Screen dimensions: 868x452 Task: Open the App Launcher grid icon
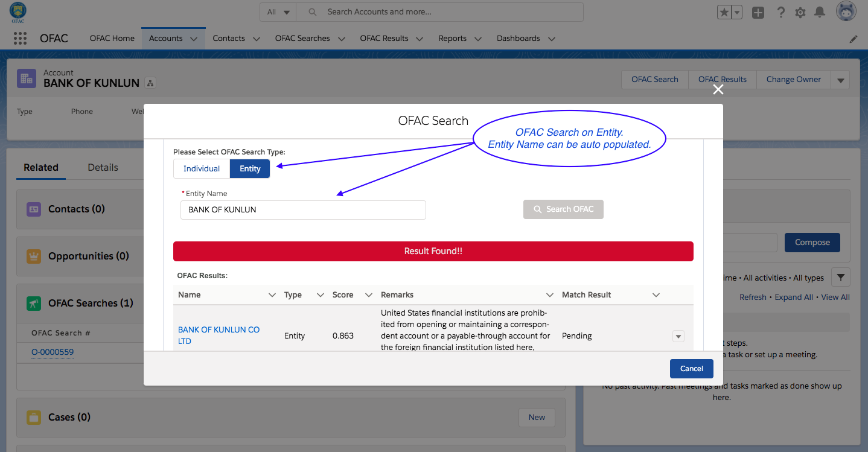20,38
